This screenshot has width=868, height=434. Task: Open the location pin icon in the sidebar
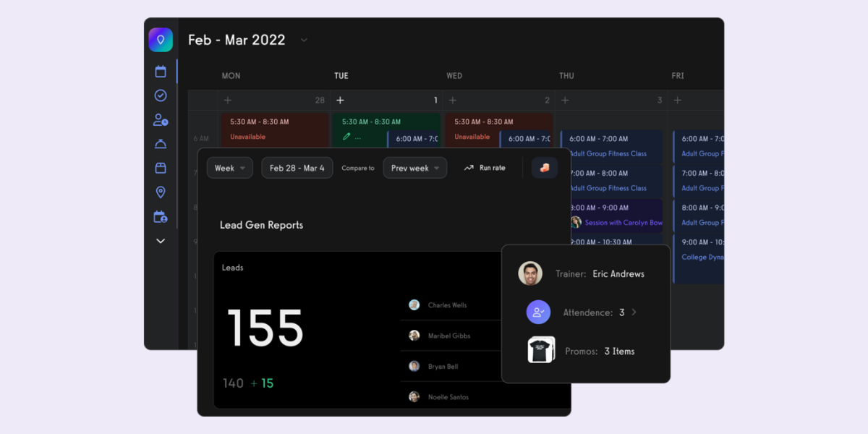point(161,192)
